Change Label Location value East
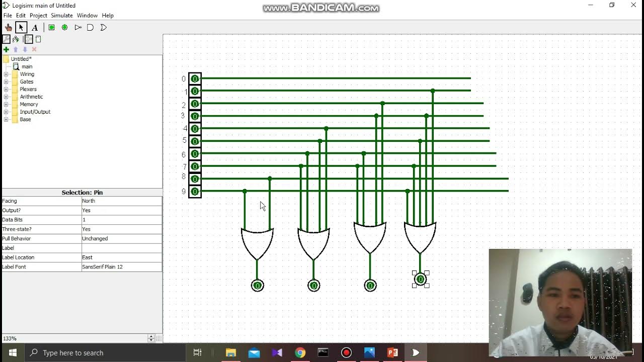This screenshot has width=644, height=362. point(122,257)
